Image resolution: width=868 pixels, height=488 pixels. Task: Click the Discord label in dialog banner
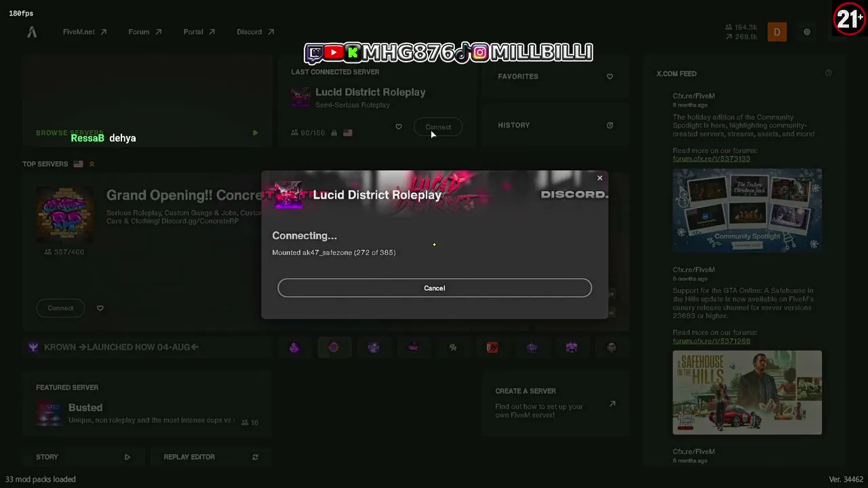pos(574,195)
